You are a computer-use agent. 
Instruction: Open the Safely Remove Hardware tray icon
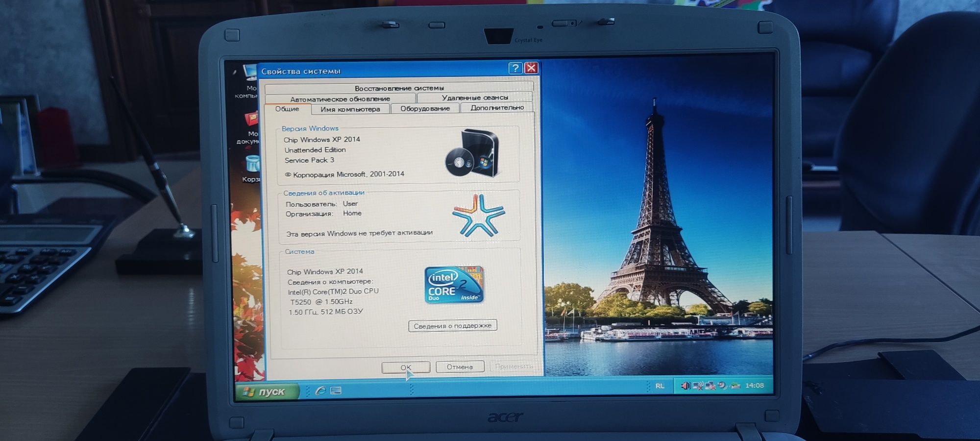click(735, 386)
